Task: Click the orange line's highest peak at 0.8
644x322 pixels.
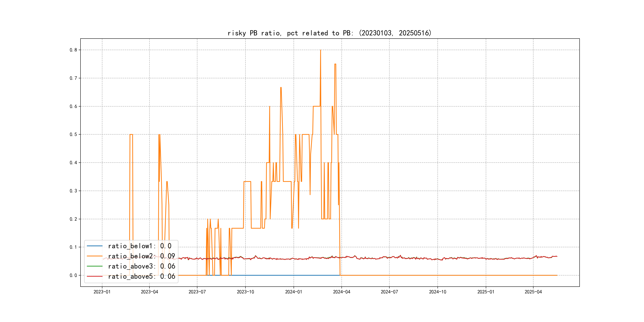Action: click(x=320, y=50)
